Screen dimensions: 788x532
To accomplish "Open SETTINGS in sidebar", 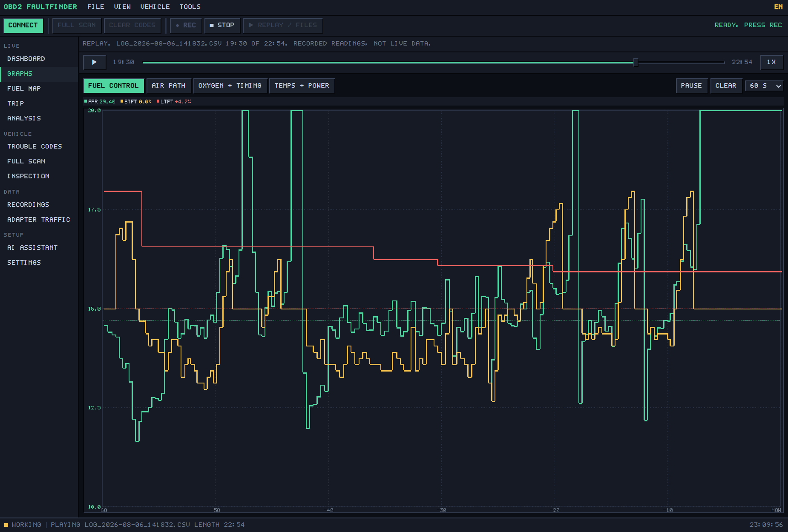I will pos(39,263).
